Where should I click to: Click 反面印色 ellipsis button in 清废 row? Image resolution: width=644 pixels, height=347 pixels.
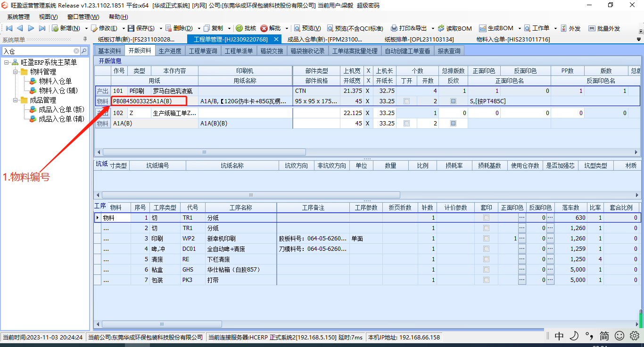550,259
